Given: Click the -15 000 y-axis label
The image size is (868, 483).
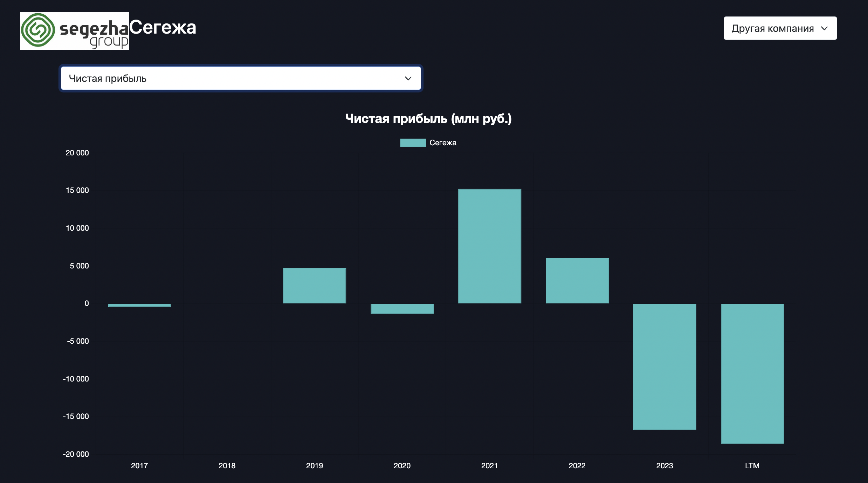Looking at the screenshot, I should click(x=76, y=416).
